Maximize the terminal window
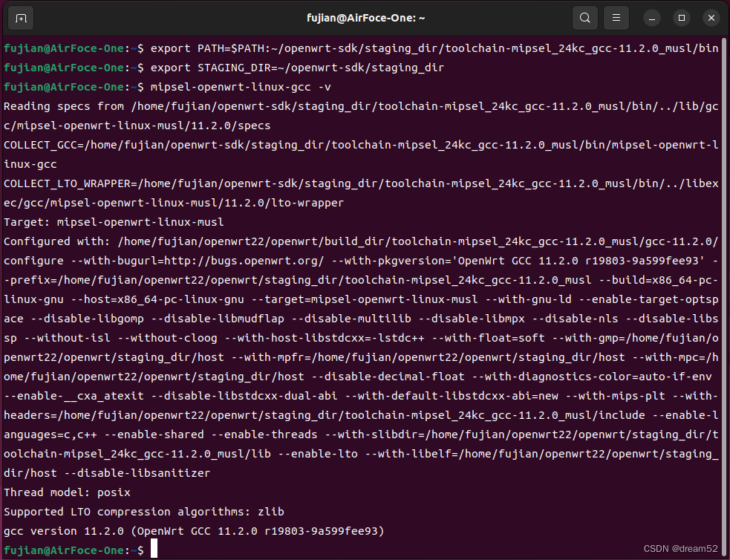The image size is (730, 560). (x=681, y=17)
